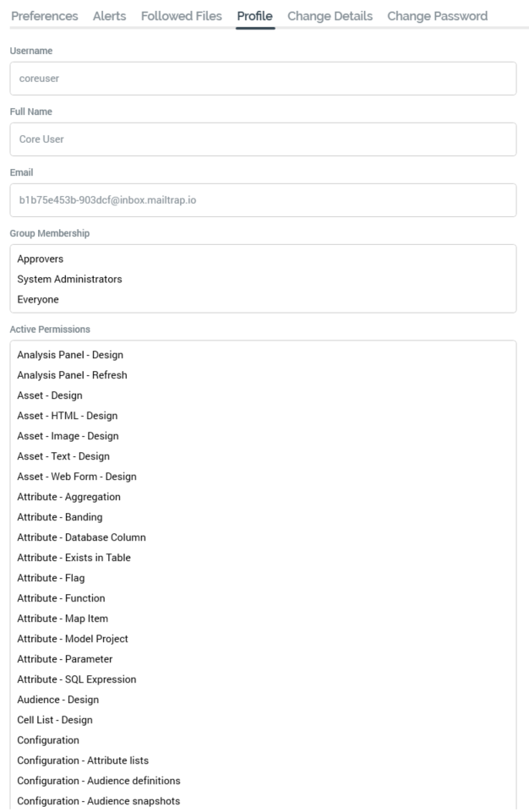
Task: Select Attribute - SQL Expression permission
Action: [x=77, y=679]
